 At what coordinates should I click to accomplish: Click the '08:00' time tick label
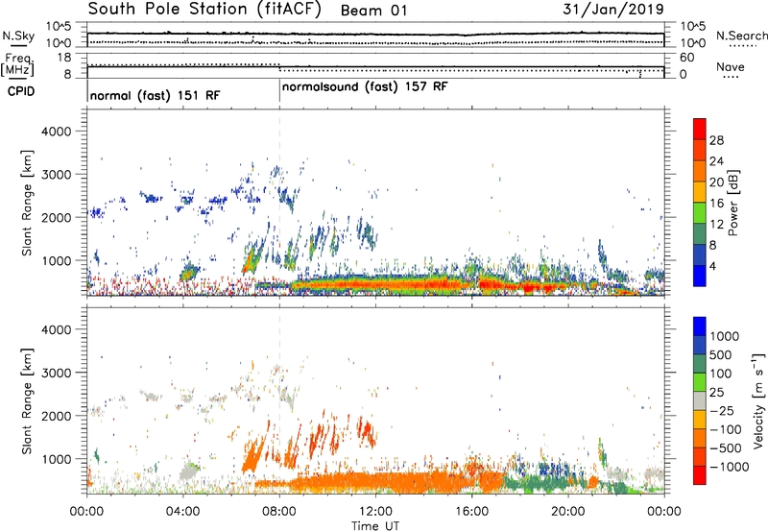pyautogui.click(x=279, y=512)
